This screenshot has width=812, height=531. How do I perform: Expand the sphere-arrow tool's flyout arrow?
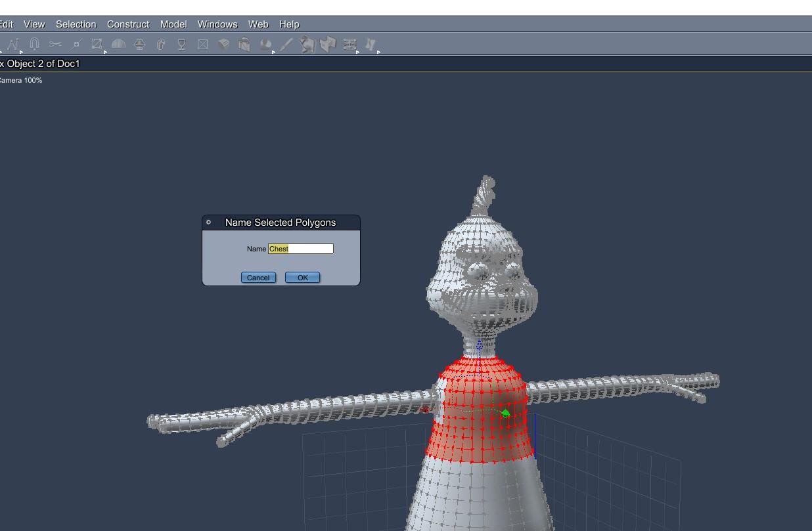tap(273, 52)
